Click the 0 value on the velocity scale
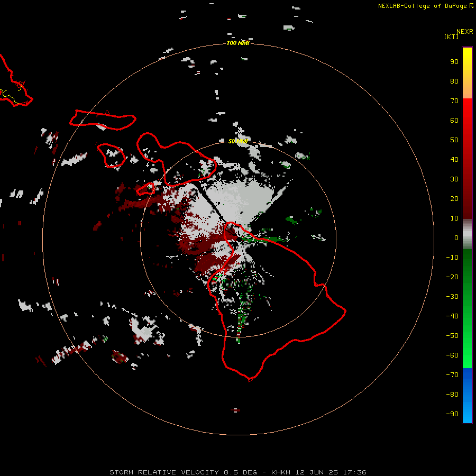Screen dimensions: 476x476 (456, 238)
